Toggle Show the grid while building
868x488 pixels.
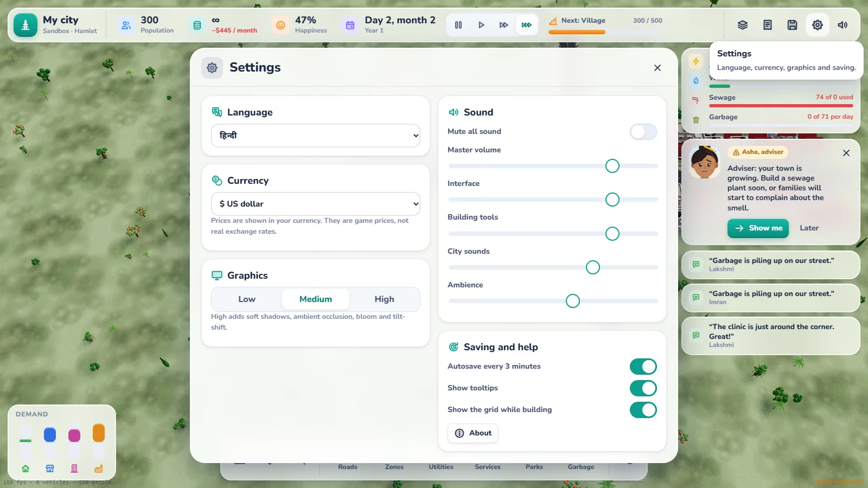point(643,410)
